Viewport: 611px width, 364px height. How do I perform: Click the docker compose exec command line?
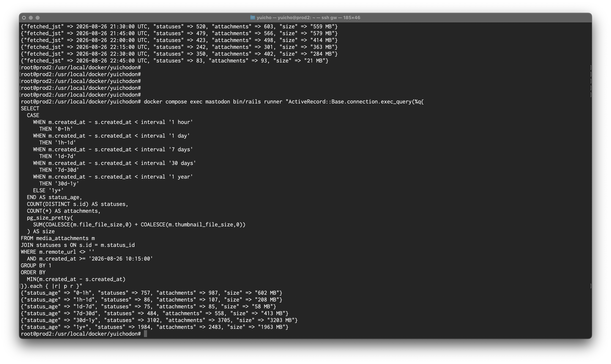[222, 102]
